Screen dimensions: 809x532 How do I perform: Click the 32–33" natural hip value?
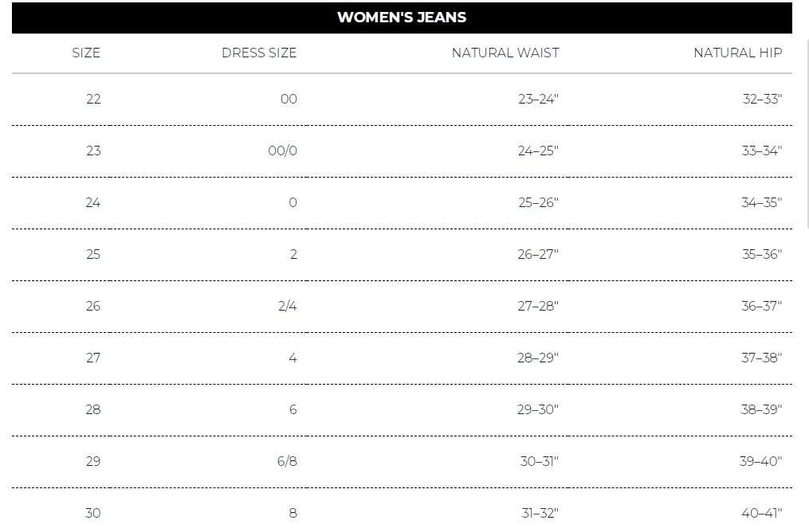(761, 100)
